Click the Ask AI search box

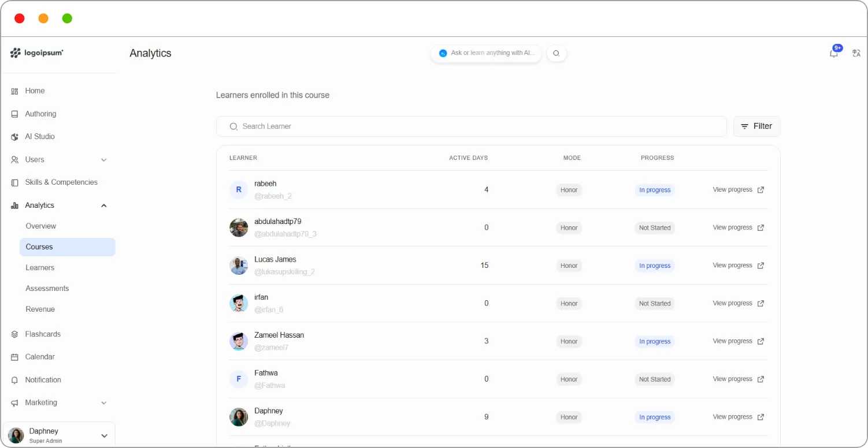(x=486, y=53)
